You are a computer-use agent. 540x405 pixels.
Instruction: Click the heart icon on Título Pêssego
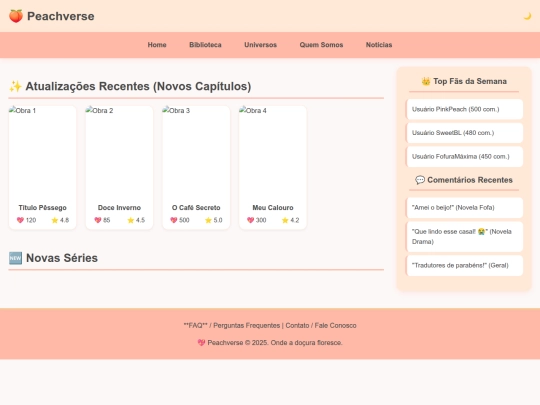[20, 220]
